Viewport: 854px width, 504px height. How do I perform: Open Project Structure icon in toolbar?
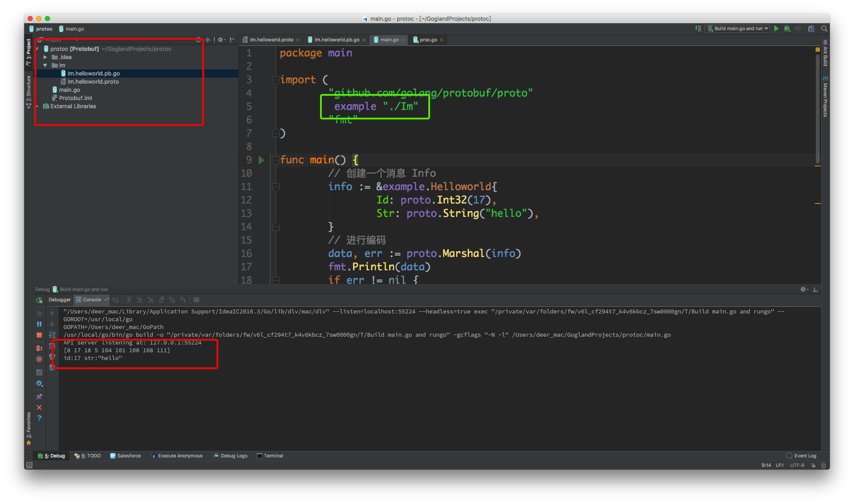(x=811, y=28)
